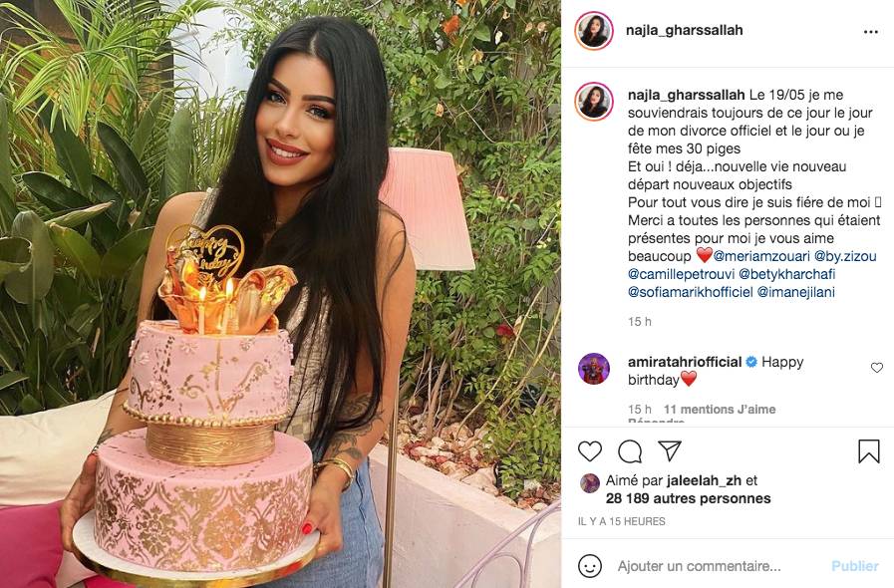Click the Ajouter un commentaire field
Image resolution: width=894 pixels, height=588 pixels.
[x=699, y=566]
